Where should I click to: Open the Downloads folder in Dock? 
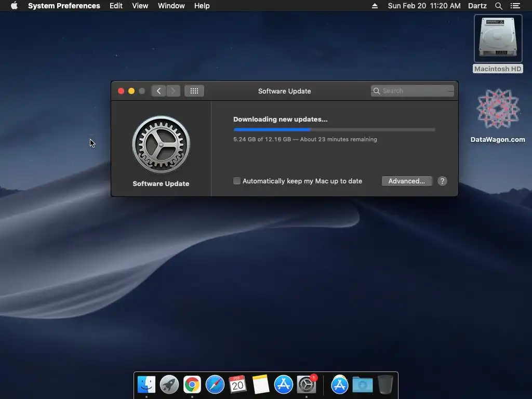point(362,385)
